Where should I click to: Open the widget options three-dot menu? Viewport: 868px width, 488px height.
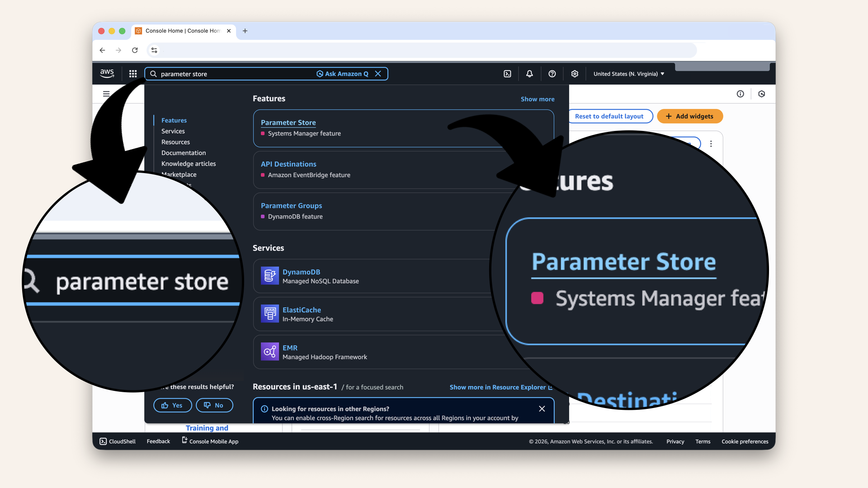(711, 144)
